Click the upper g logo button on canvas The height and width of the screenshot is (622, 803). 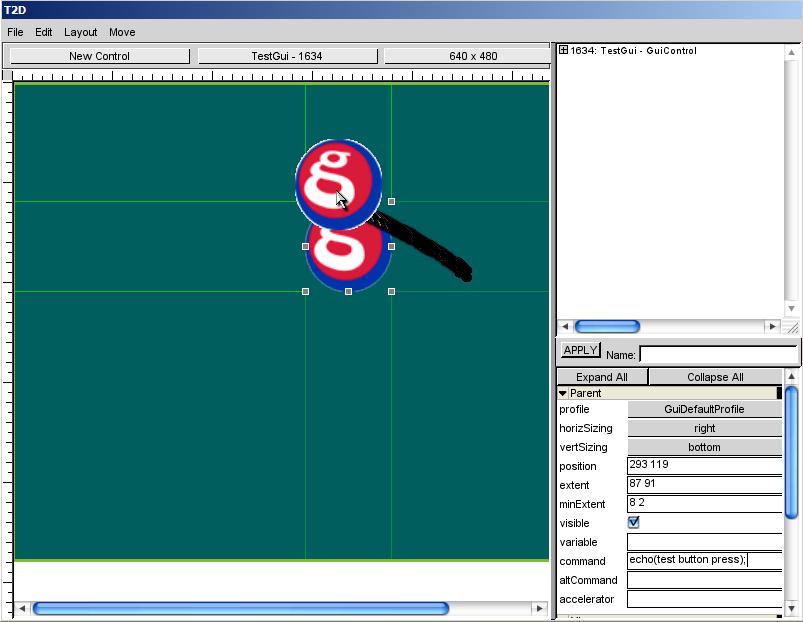click(338, 183)
